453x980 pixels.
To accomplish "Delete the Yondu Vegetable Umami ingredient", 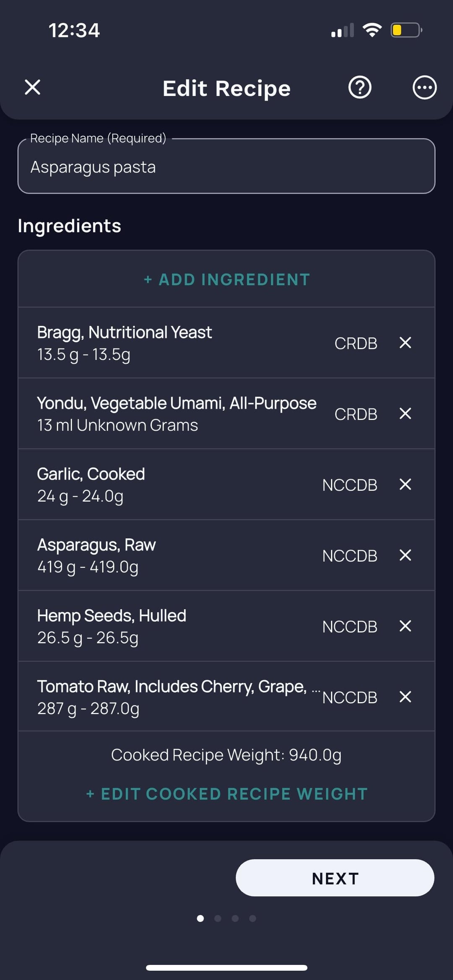I will pyautogui.click(x=405, y=413).
